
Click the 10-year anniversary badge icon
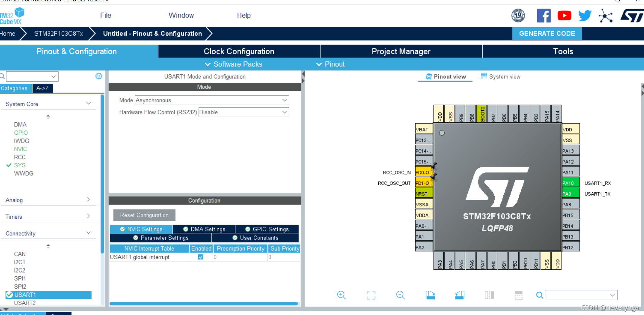(x=518, y=15)
